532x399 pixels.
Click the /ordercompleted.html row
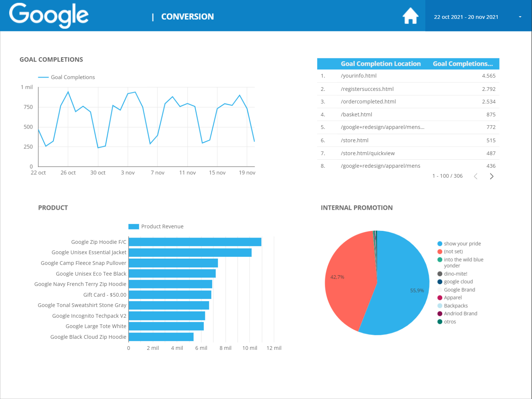408,102
